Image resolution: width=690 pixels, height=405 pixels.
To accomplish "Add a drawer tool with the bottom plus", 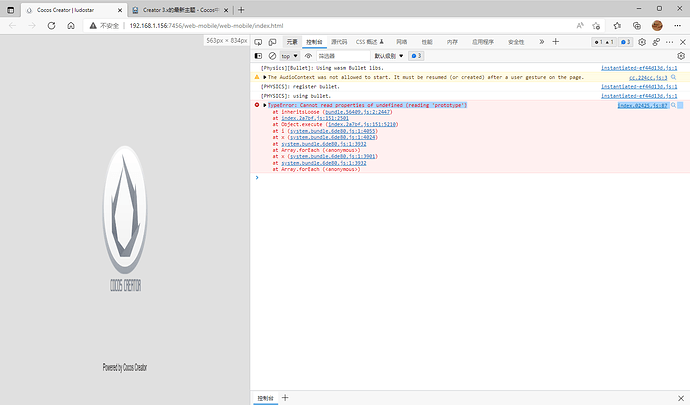I will click(285, 398).
